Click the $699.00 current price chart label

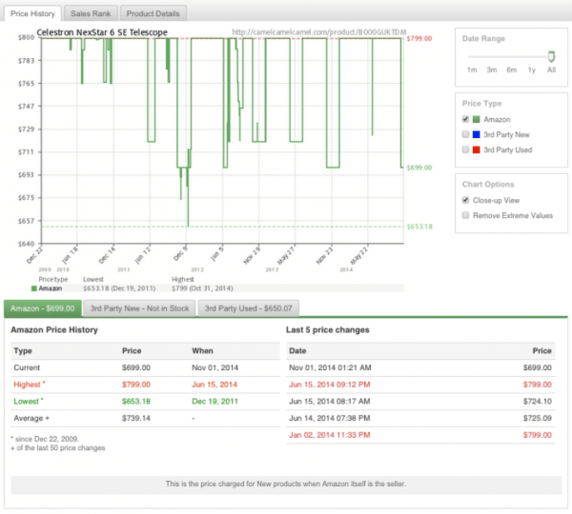tap(419, 168)
